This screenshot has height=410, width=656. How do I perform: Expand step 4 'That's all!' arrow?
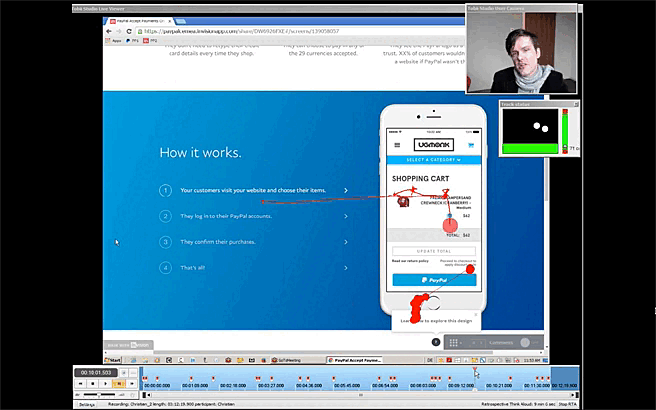click(x=346, y=268)
